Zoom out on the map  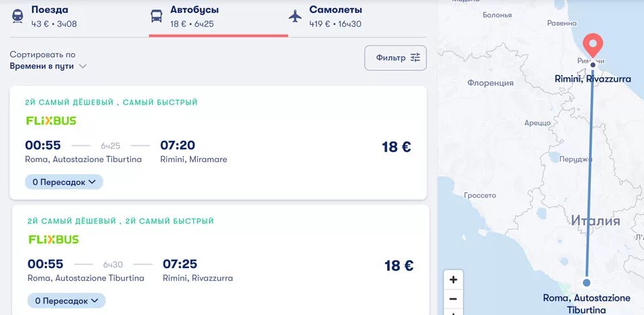(453, 300)
